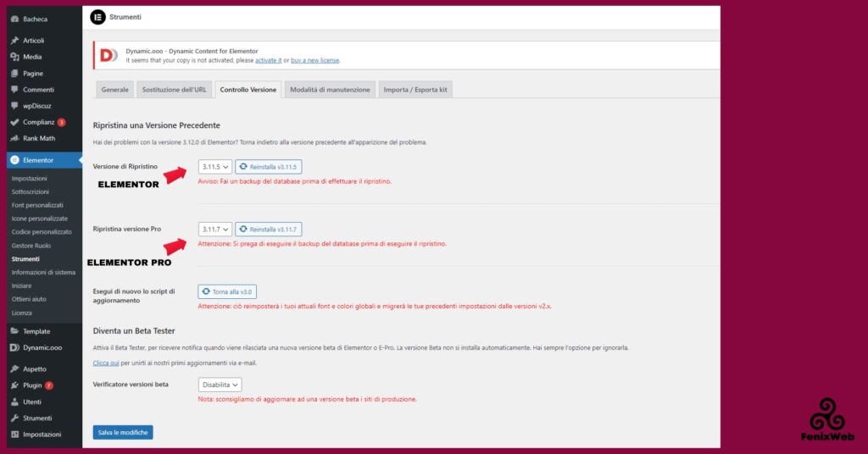Image resolution: width=868 pixels, height=454 pixels.
Task: Open the Sostituzione dell'URL tab
Action: click(174, 90)
